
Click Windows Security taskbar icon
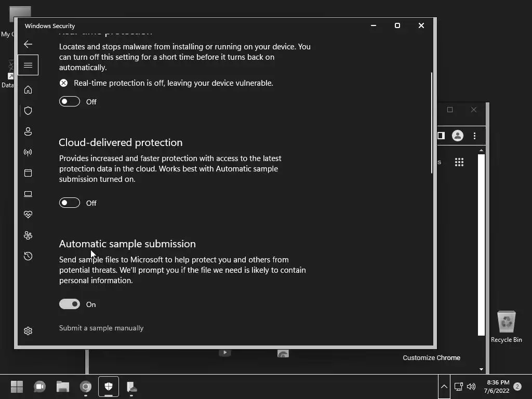pos(109,387)
